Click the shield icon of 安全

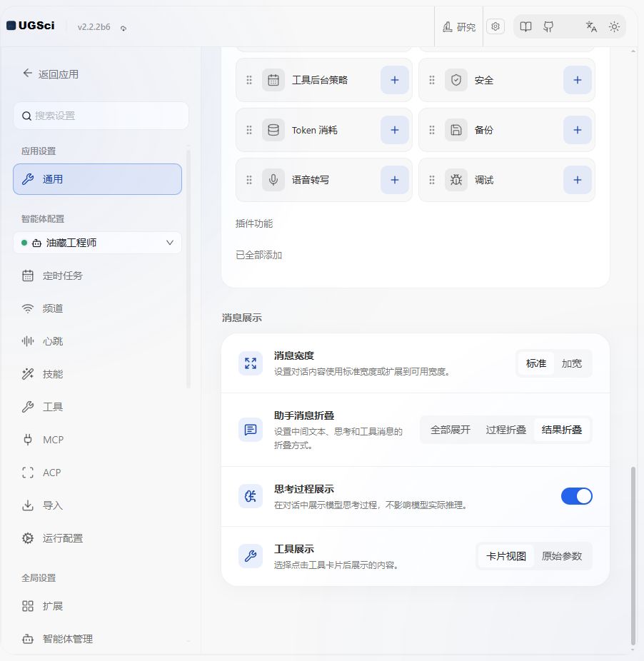pyautogui.click(x=456, y=80)
